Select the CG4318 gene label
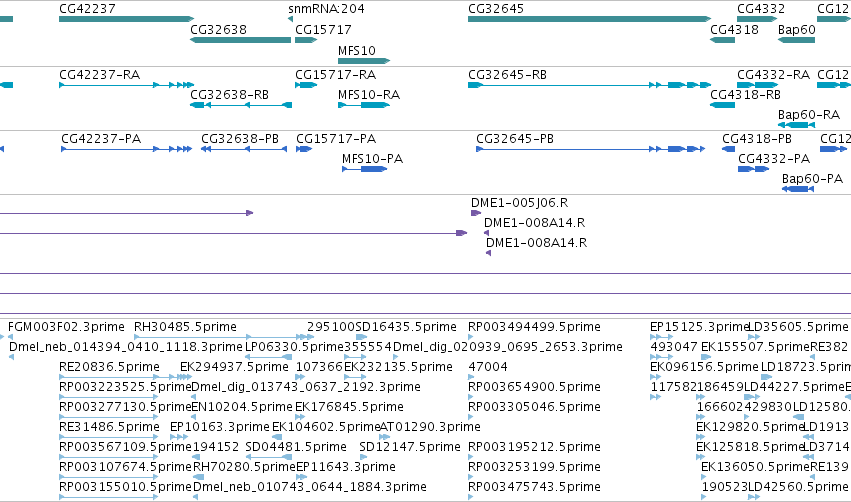 coord(734,29)
